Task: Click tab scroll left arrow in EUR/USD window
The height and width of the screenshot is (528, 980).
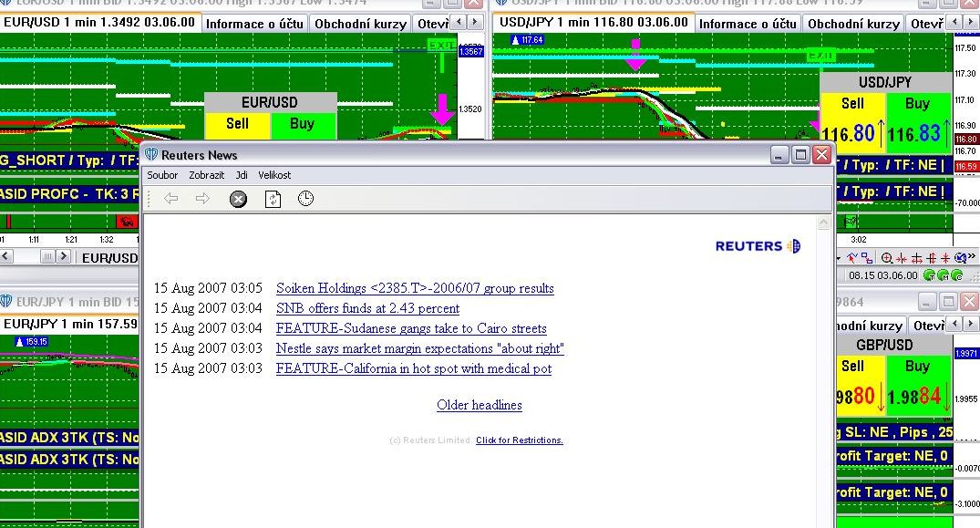Action: [x=459, y=23]
